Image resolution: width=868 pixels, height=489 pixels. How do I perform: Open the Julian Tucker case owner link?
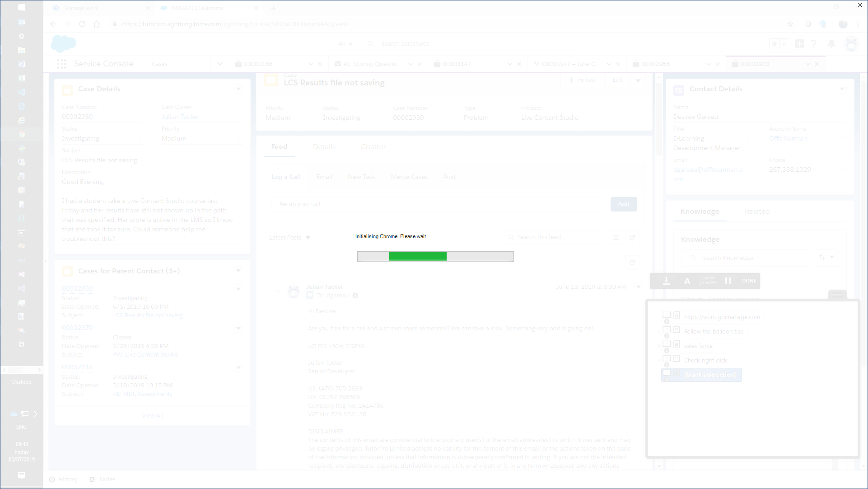coord(181,117)
